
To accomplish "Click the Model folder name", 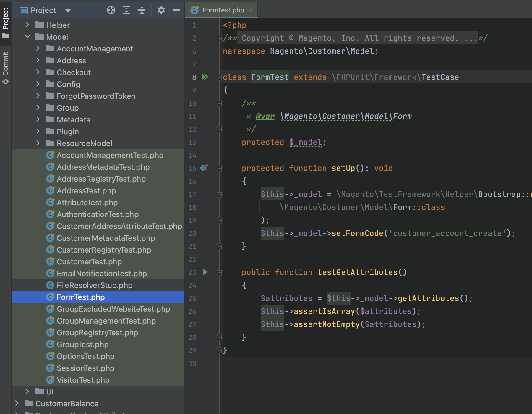I will (x=57, y=37).
